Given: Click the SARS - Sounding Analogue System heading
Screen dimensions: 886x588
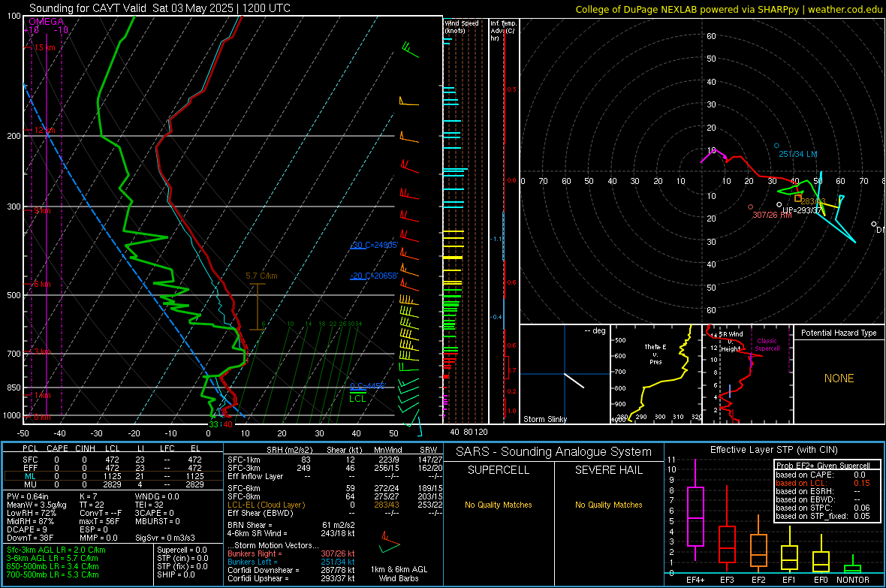Looking at the screenshot, I should [553, 452].
